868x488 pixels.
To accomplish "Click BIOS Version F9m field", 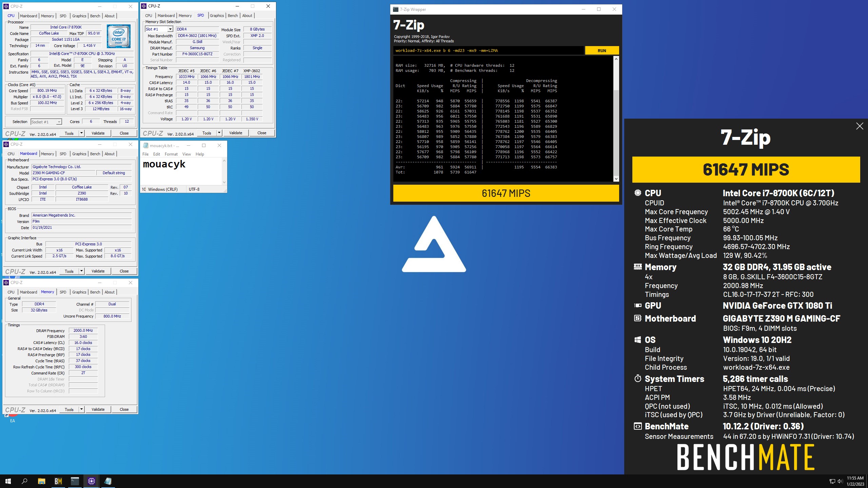I will coord(81,221).
